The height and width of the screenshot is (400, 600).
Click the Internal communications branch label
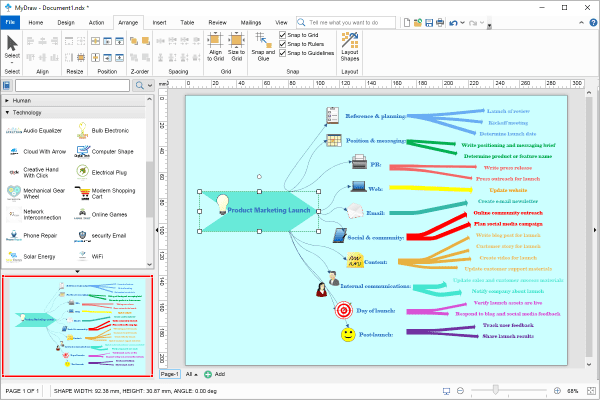pos(376,286)
